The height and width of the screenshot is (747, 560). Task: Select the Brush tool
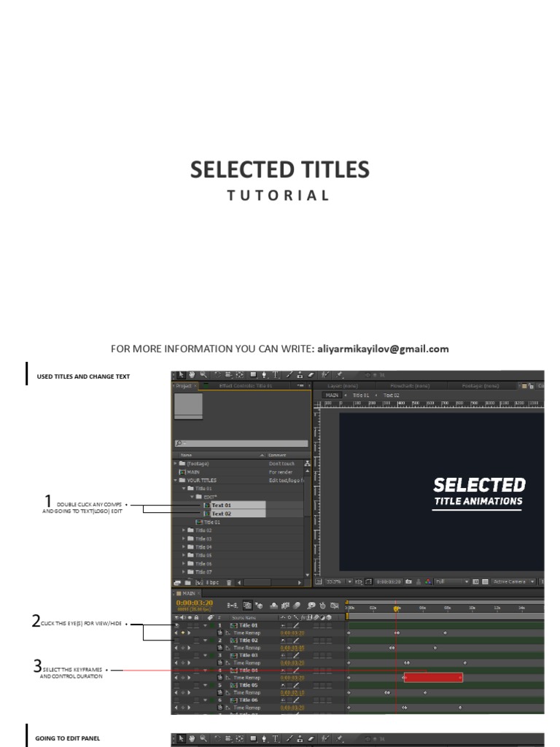coord(289,375)
